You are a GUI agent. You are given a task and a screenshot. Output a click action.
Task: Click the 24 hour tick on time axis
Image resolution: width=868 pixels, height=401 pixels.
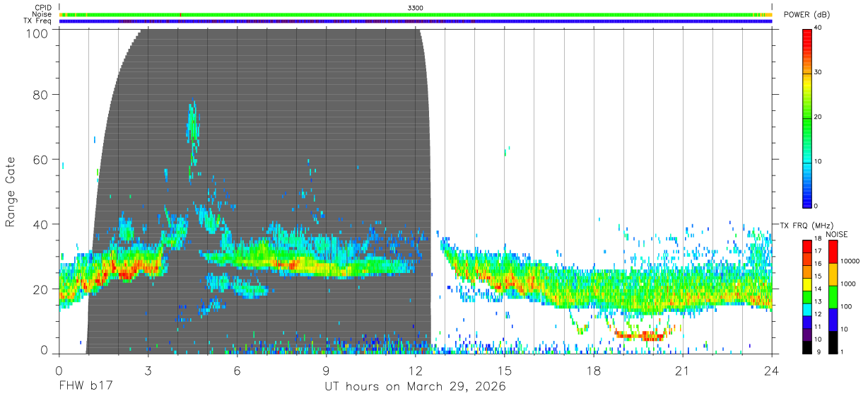click(x=772, y=370)
